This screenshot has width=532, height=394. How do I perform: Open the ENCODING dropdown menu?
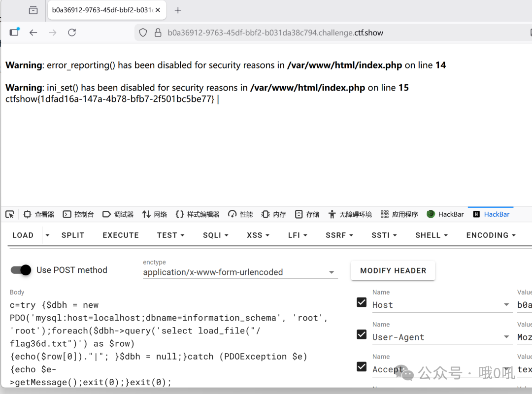pos(491,235)
